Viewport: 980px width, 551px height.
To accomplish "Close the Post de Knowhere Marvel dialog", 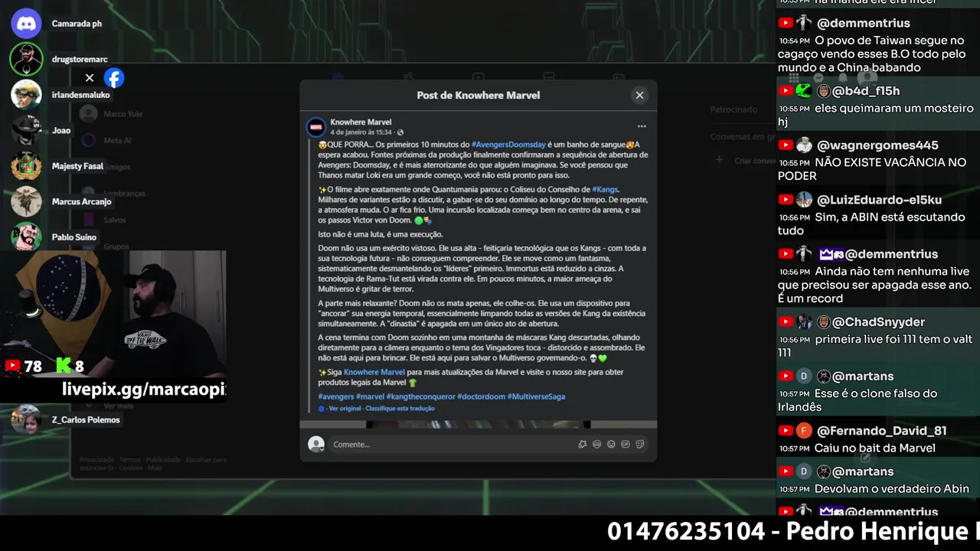I will (639, 95).
